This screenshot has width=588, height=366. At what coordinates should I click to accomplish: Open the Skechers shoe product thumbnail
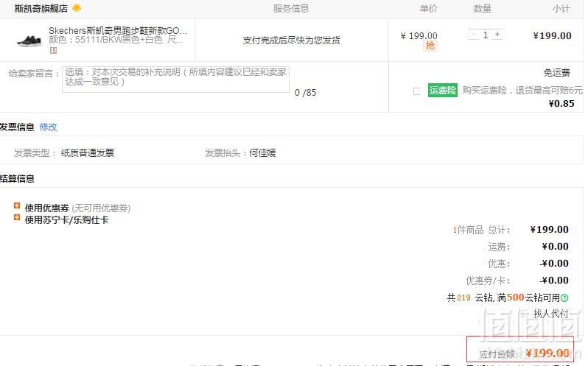(29, 41)
